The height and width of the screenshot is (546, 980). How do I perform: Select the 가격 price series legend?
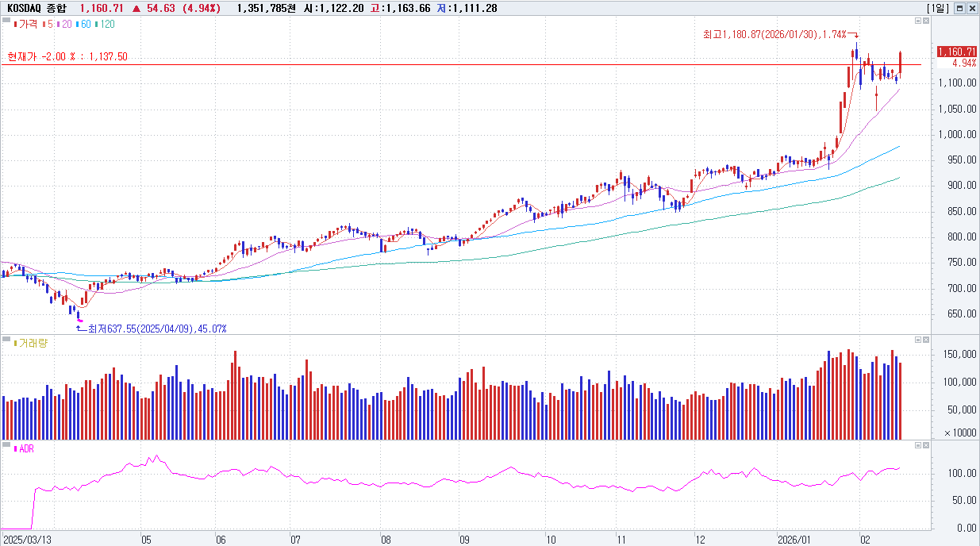(x=25, y=24)
